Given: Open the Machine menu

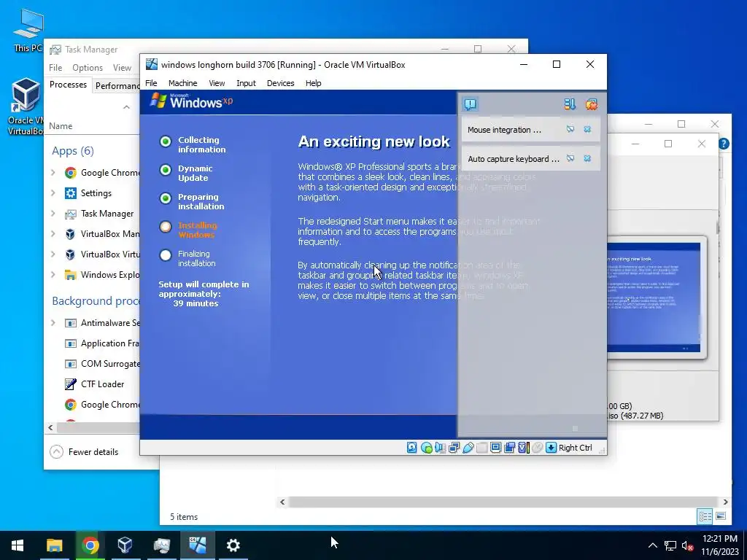Looking at the screenshot, I should (x=182, y=83).
